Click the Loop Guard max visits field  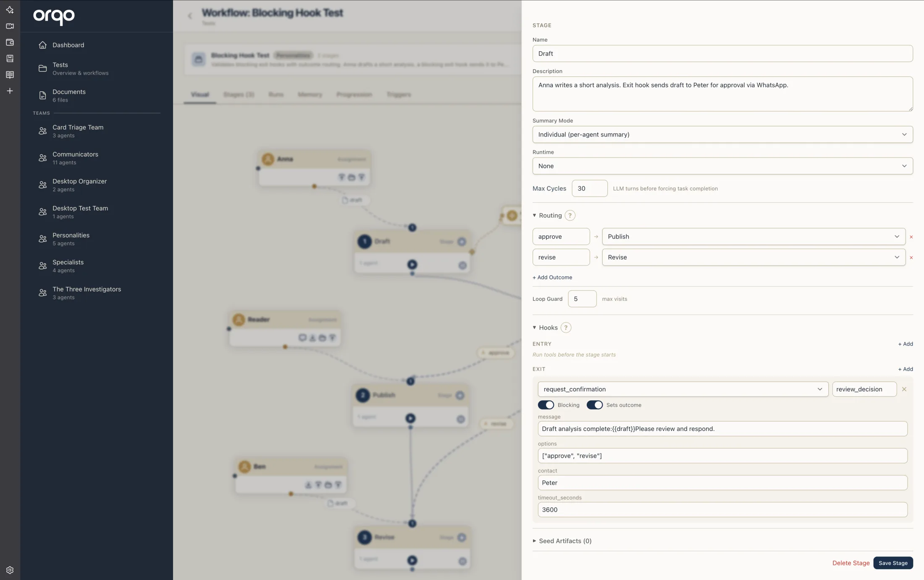[x=582, y=299]
